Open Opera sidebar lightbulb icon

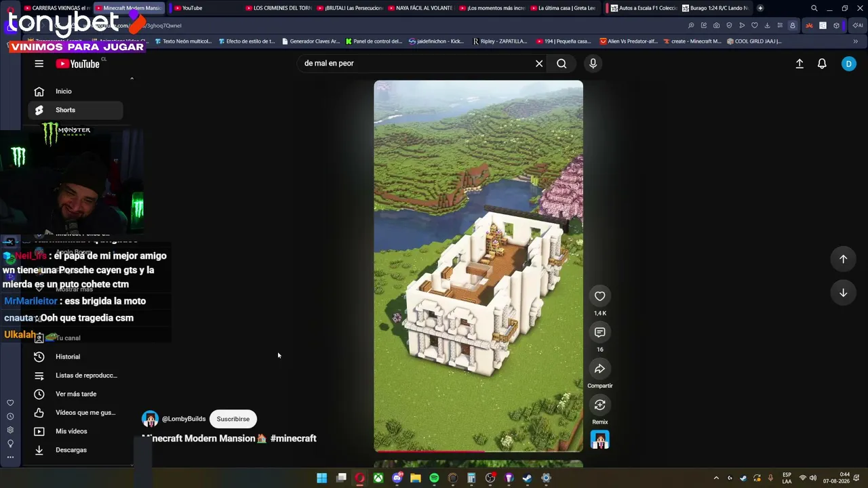tap(10, 443)
